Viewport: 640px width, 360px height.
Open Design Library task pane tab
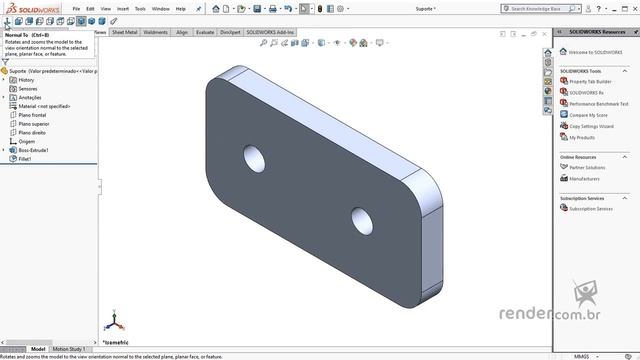pyautogui.click(x=548, y=62)
